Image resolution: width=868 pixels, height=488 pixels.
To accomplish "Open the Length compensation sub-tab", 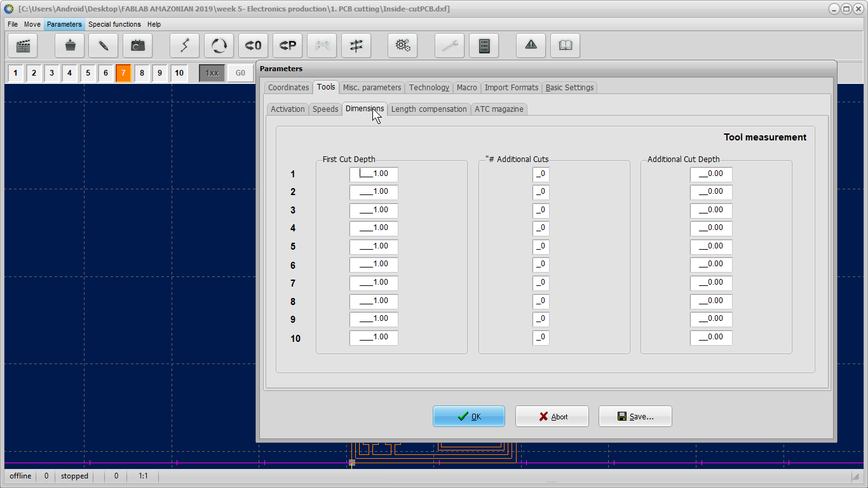I will pyautogui.click(x=429, y=109).
